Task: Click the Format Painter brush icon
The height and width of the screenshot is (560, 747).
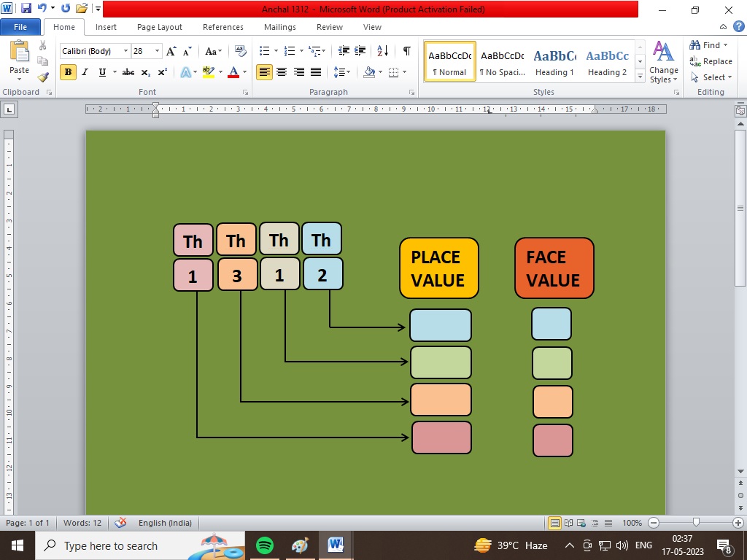Action: (43, 77)
